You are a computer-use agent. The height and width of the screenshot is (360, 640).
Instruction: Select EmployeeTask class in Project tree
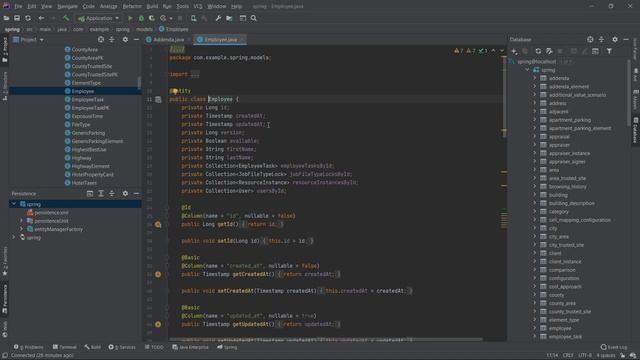click(87, 100)
